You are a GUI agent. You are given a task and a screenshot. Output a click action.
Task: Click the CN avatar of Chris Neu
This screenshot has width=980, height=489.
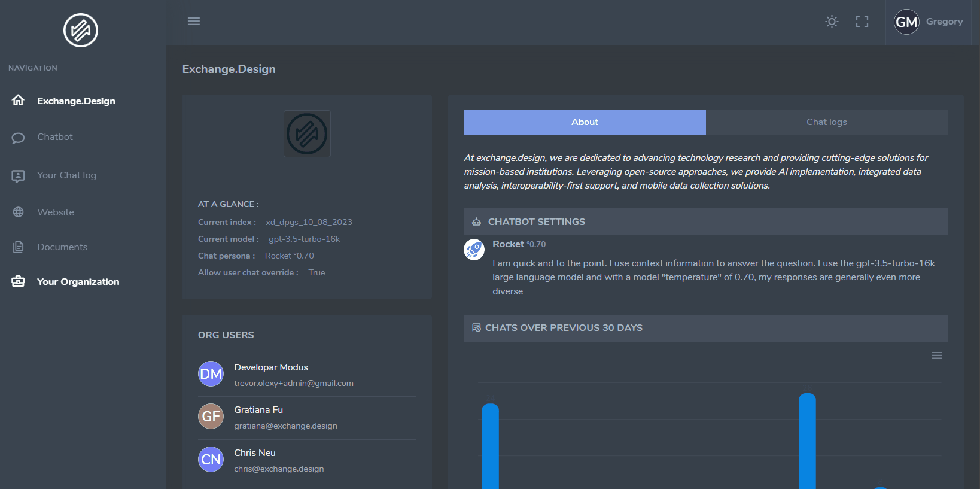pos(211,460)
